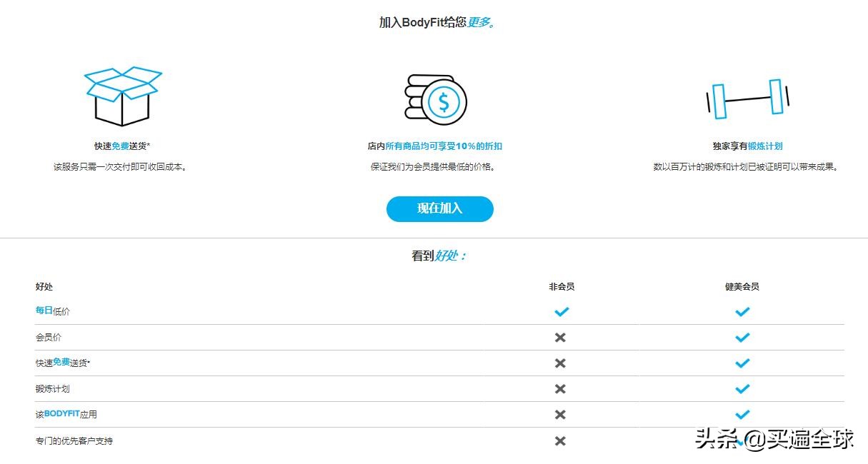Select the 该BODYFIT应用 row label
The image size is (868, 464).
point(66,414)
